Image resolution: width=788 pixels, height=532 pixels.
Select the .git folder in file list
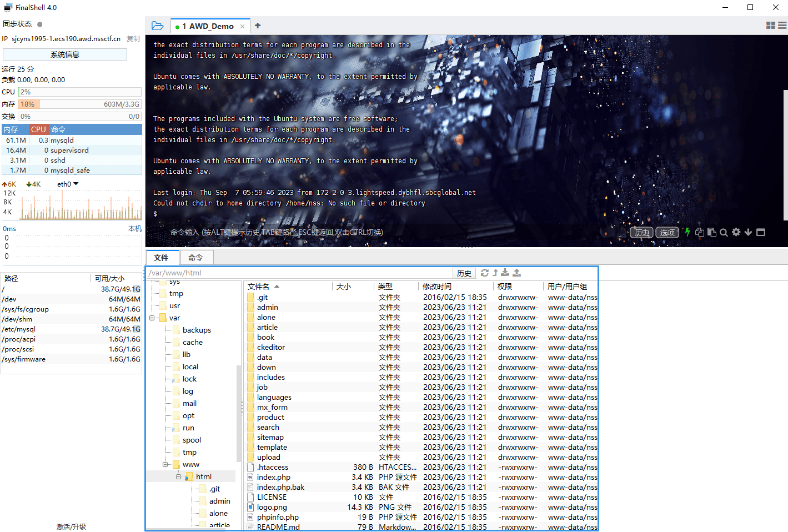[422, 298]
